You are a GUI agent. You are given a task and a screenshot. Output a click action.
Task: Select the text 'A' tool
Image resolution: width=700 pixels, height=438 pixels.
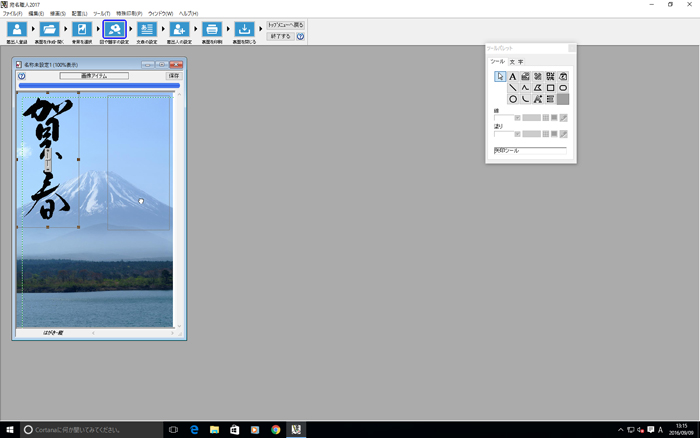513,76
